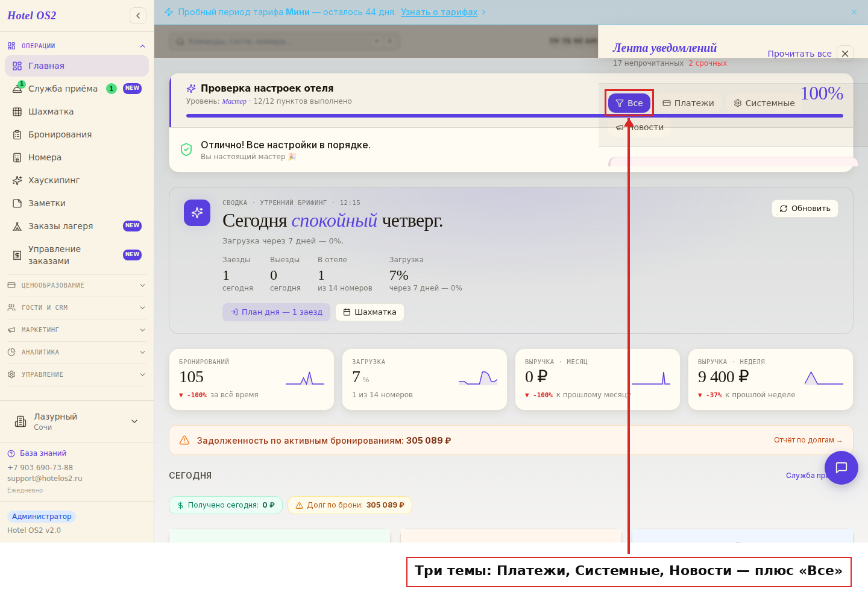Click the Бронирования clipboard icon
This screenshot has width=868, height=601.
[x=17, y=134]
